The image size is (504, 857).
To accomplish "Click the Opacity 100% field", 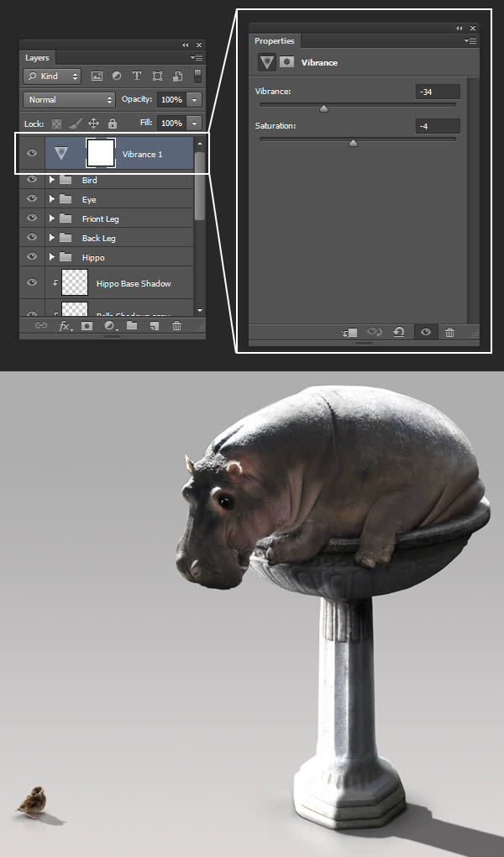I will pos(172,99).
